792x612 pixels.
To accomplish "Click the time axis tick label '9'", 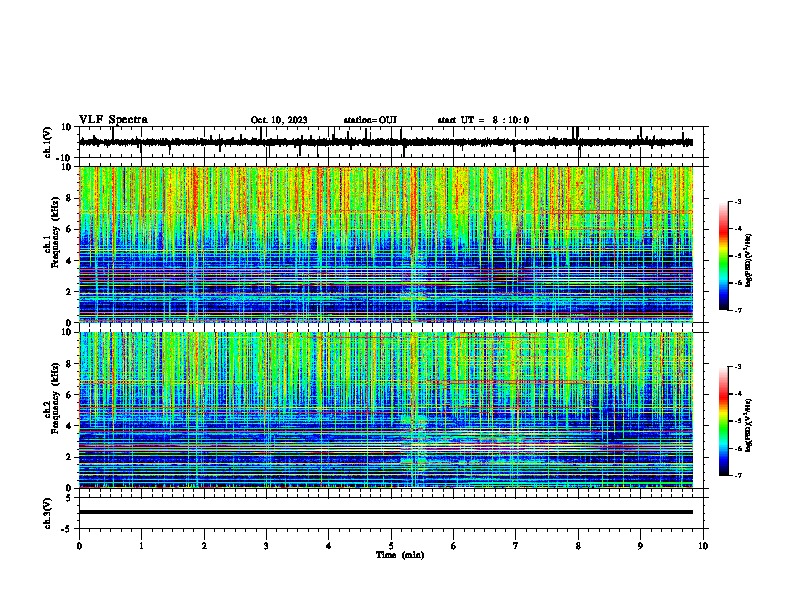I will tap(640, 546).
